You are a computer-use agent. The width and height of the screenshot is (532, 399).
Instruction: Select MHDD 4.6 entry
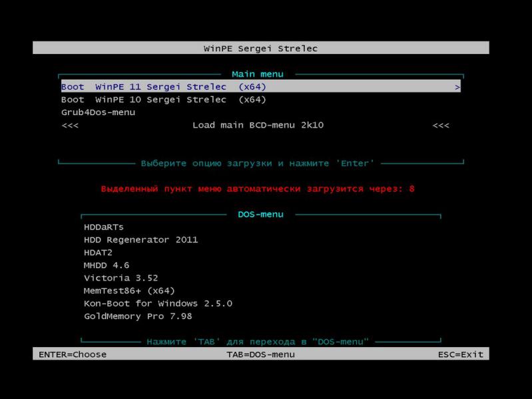(107, 265)
